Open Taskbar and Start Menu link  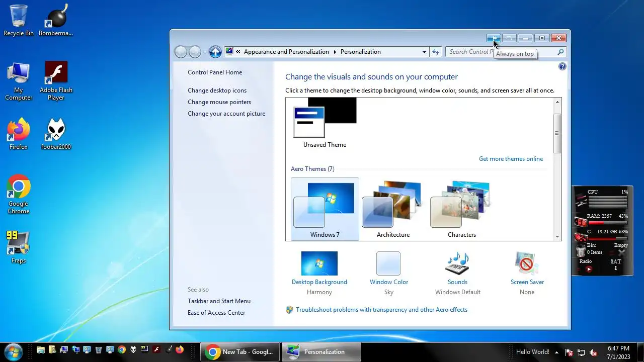pyautogui.click(x=219, y=301)
